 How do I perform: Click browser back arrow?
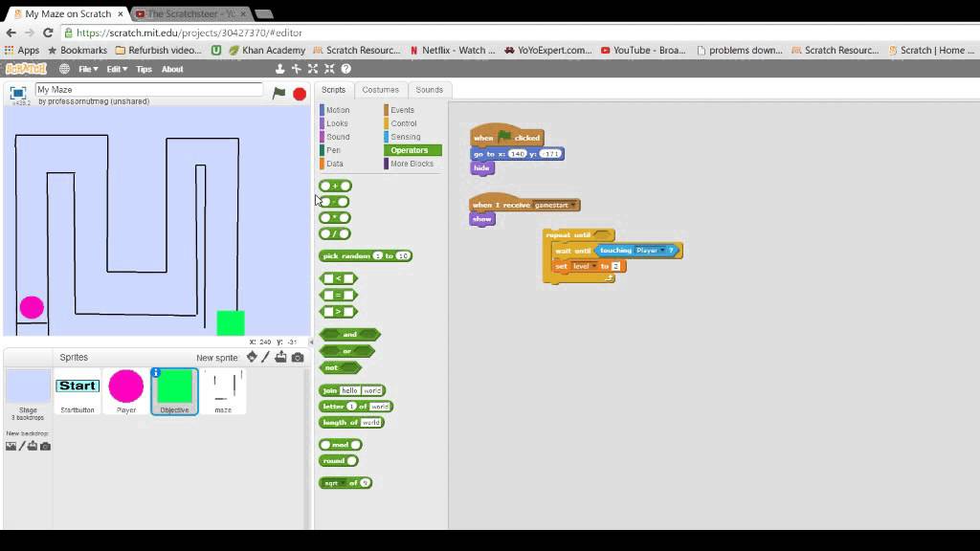pyautogui.click(x=11, y=33)
